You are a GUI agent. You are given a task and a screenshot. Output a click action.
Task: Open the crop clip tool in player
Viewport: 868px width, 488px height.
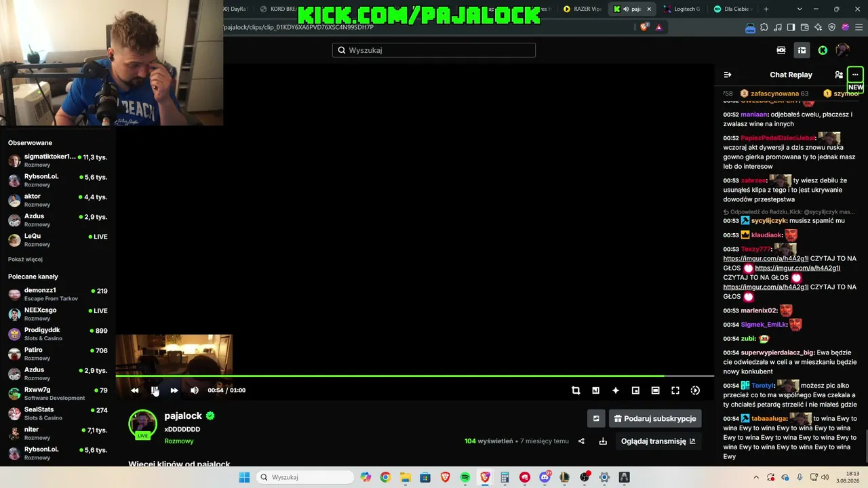[576, 390]
